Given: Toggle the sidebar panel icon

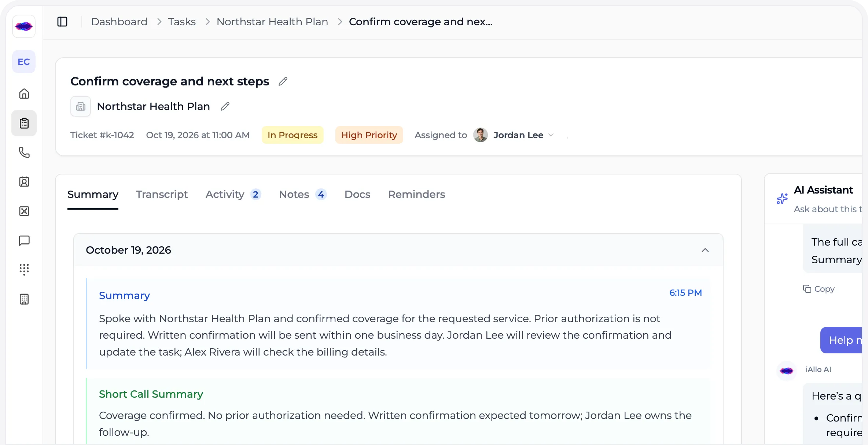Looking at the screenshot, I should (62, 22).
